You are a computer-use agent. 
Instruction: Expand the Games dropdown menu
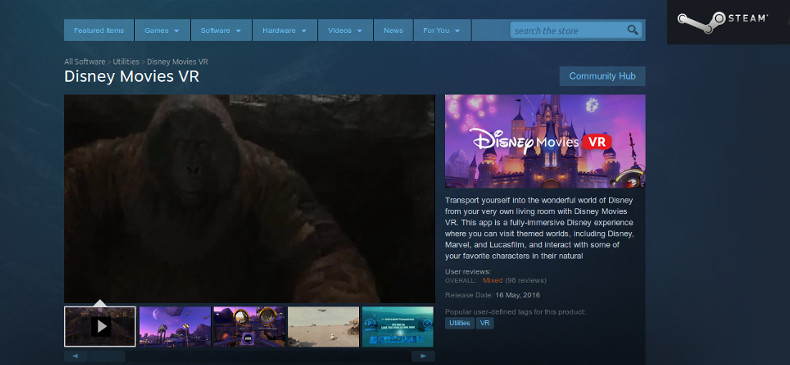(162, 30)
